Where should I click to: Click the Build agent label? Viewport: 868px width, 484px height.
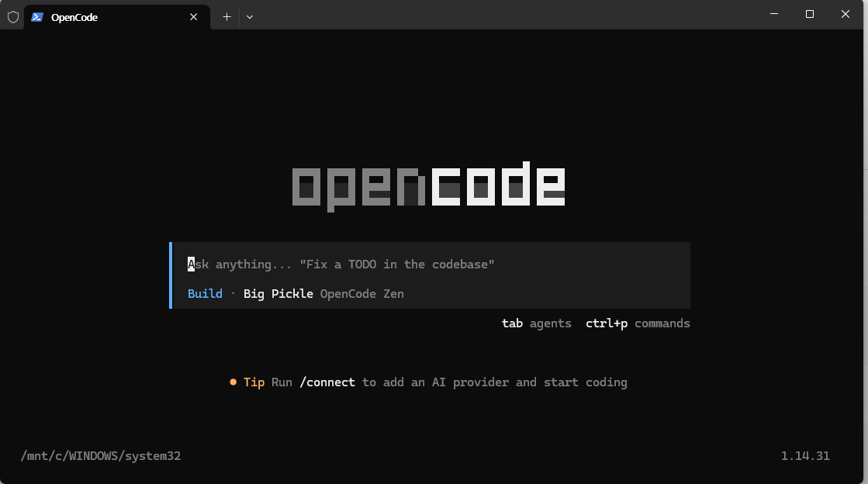pos(205,293)
